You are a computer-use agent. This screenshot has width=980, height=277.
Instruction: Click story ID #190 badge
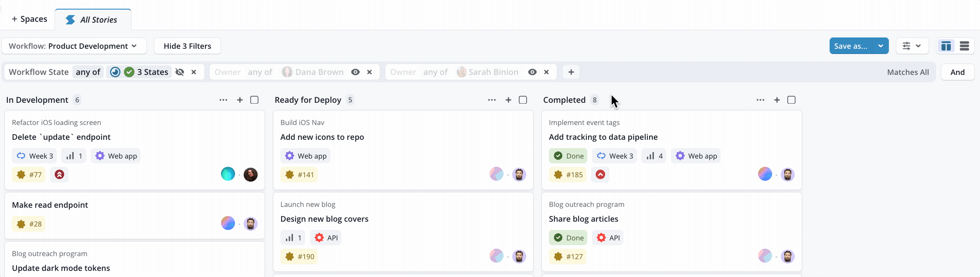coord(299,257)
